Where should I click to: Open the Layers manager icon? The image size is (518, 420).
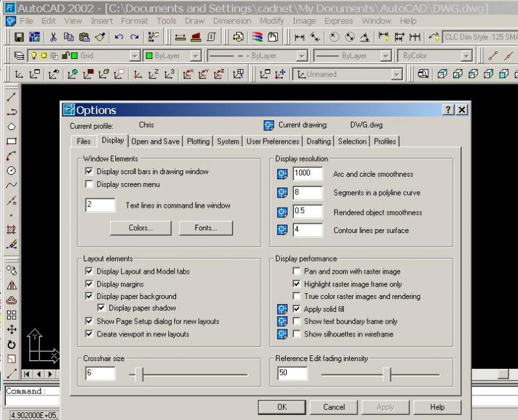tap(19, 56)
